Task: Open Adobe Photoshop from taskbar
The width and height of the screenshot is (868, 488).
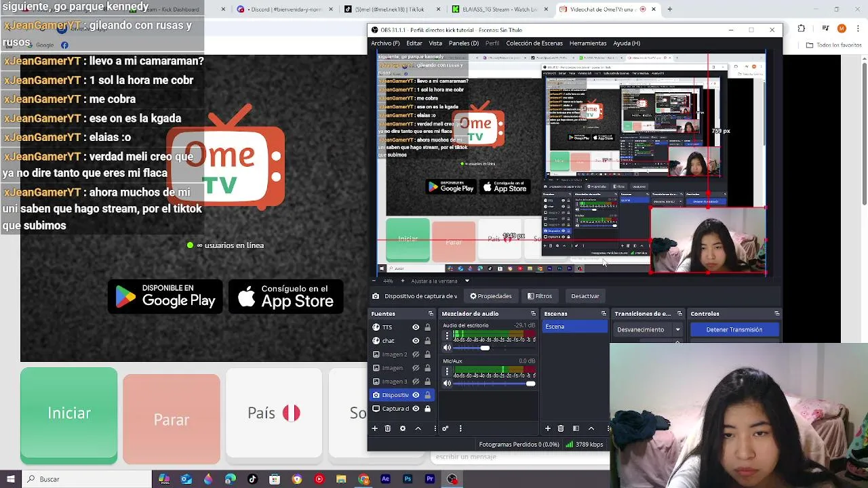Action: point(408,479)
